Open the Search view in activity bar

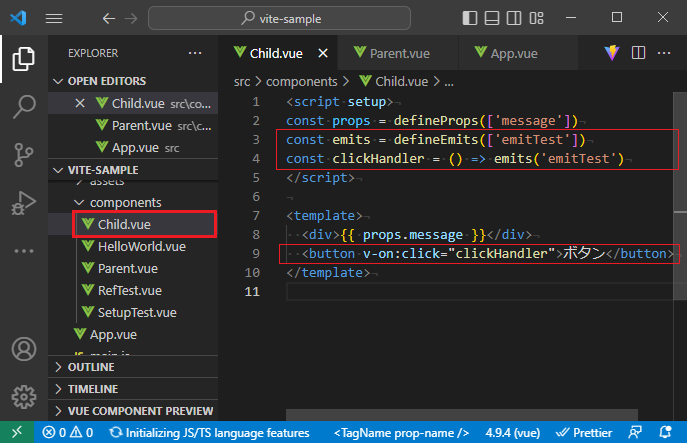click(24, 106)
